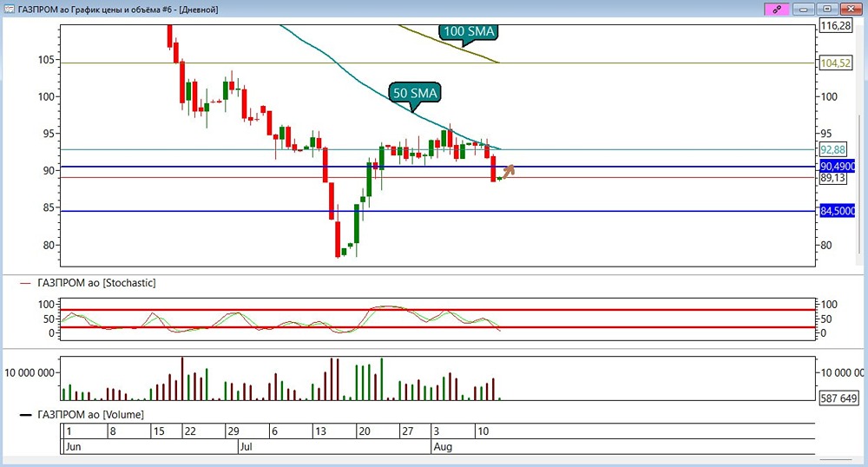Click the 'ГАЗПРОМ ао [Volume]' legend
This screenshot has height=467, width=868.
point(90,414)
